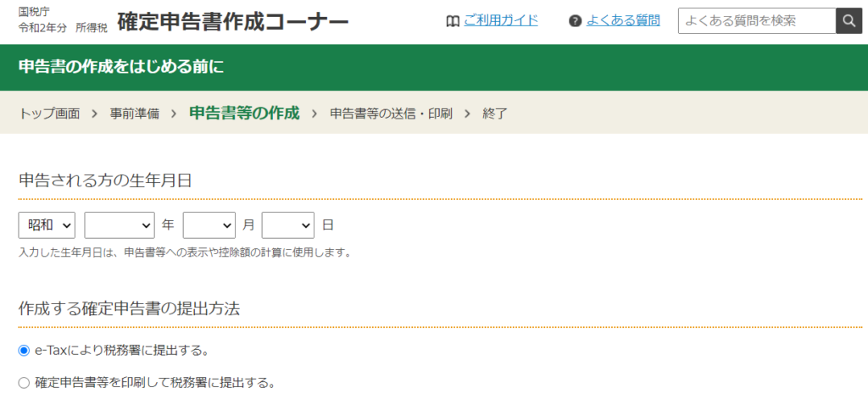Click the 申告書の作成をはじめる前に banner title

pos(121,67)
